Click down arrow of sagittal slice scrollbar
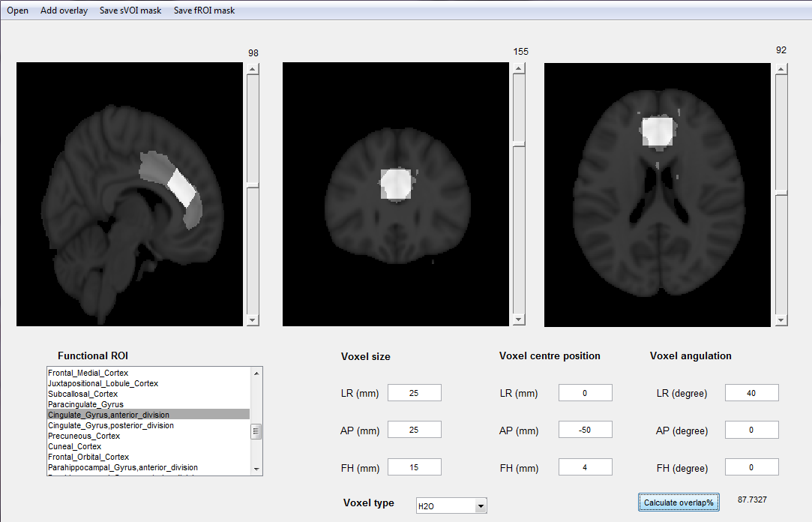 (253, 320)
